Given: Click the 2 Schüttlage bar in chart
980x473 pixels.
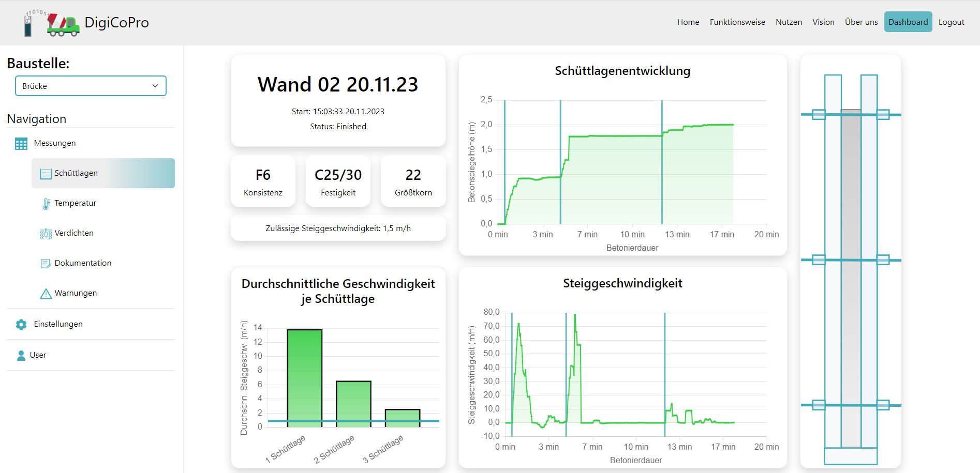Looking at the screenshot, I should click(353, 403).
